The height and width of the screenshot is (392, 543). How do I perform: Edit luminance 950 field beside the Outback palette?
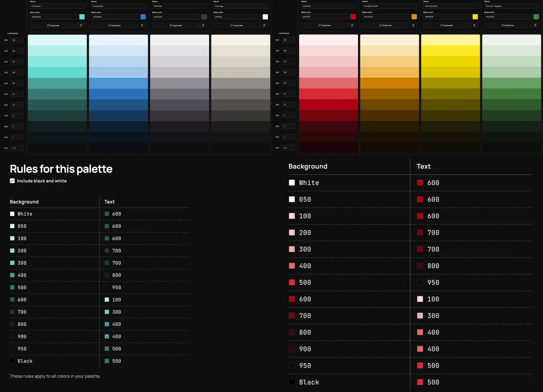(x=288, y=148)
